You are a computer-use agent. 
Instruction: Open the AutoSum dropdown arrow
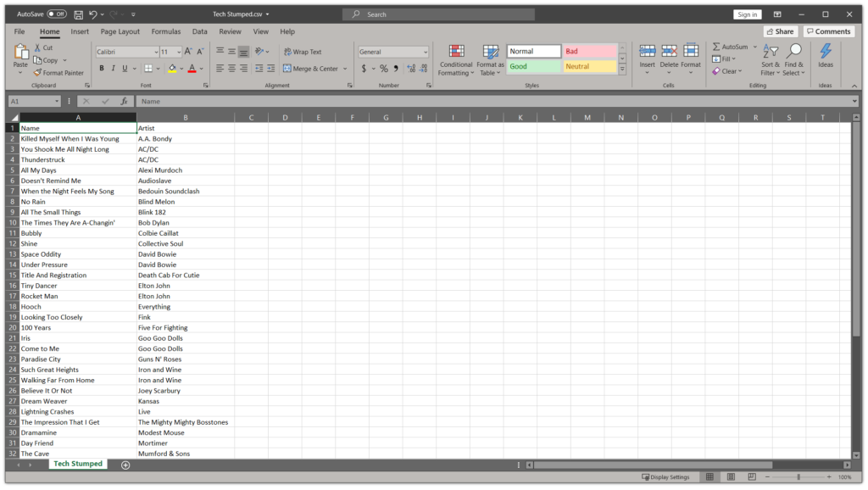point(754,47)
